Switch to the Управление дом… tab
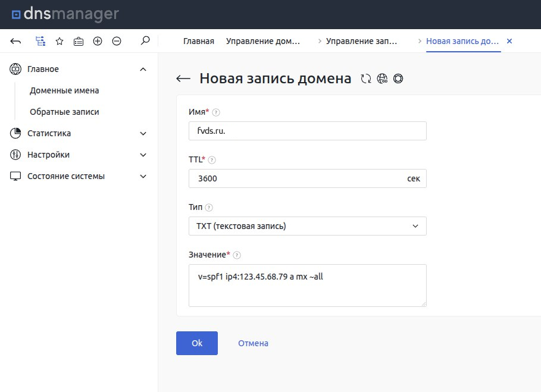 [263, 41]
